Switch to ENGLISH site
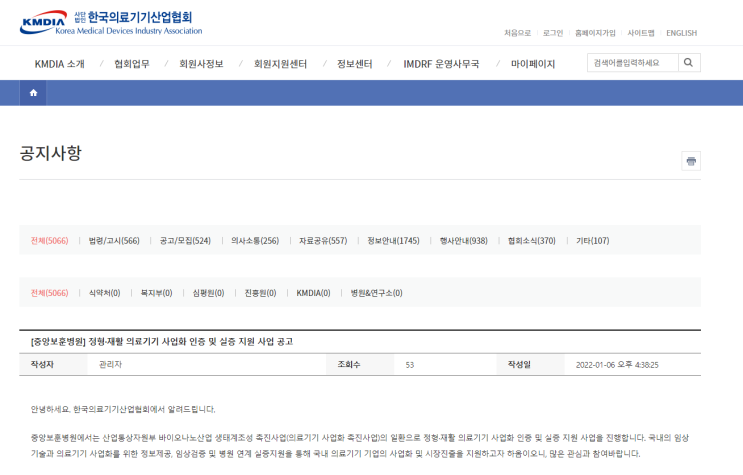Viewport: 743px width, 475px height. [681, 33]
